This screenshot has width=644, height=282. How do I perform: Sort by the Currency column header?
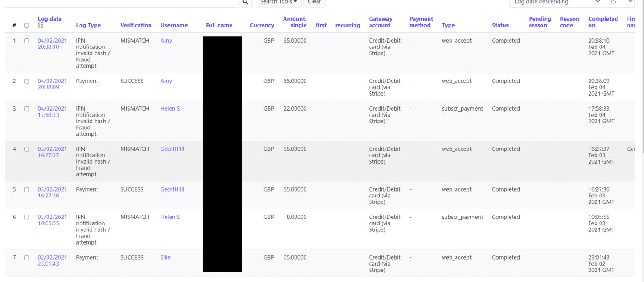262,25
